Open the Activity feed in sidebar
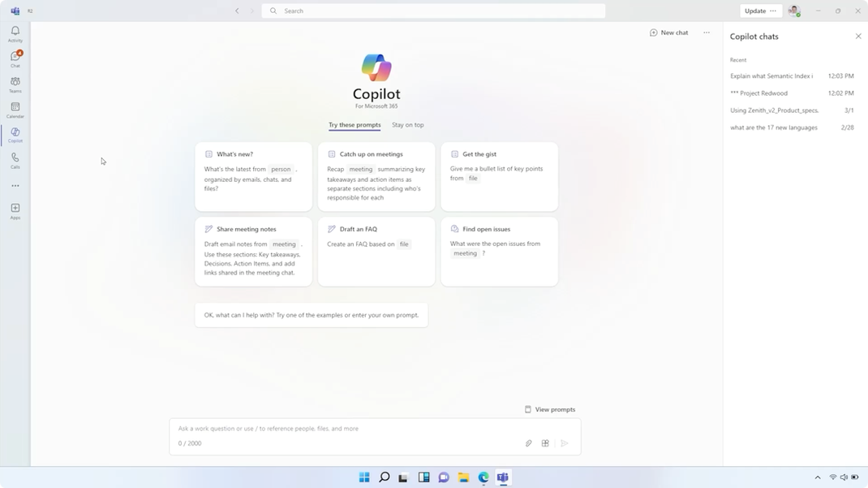Viewport: 868px width, 488px height. click(15, 34)
